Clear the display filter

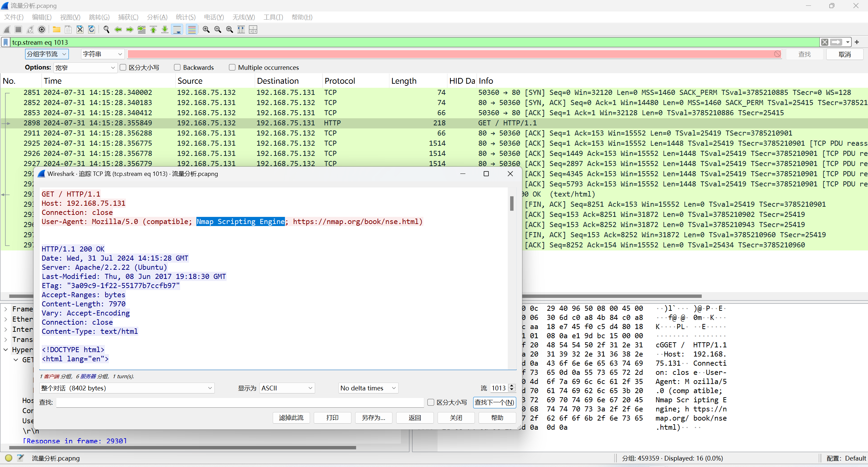click(825, 42)
